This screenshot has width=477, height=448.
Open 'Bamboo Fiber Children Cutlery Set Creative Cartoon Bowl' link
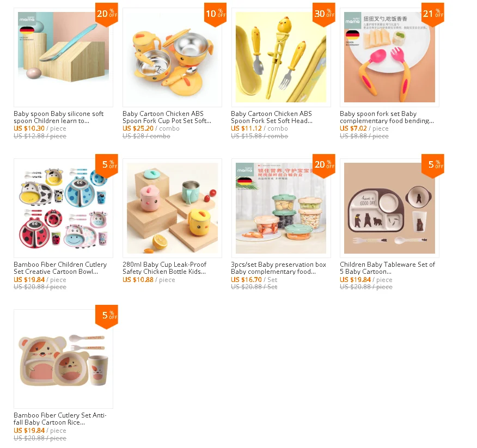(60, 268)
